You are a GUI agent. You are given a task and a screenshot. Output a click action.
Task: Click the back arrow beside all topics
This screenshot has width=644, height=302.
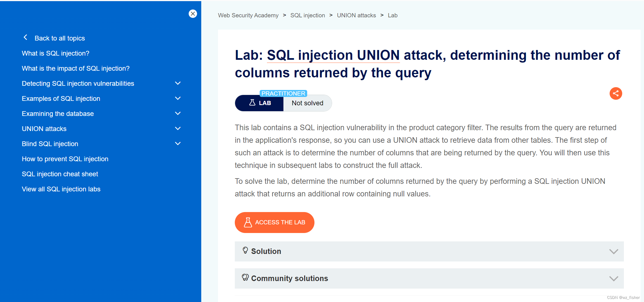click(25, 37)
